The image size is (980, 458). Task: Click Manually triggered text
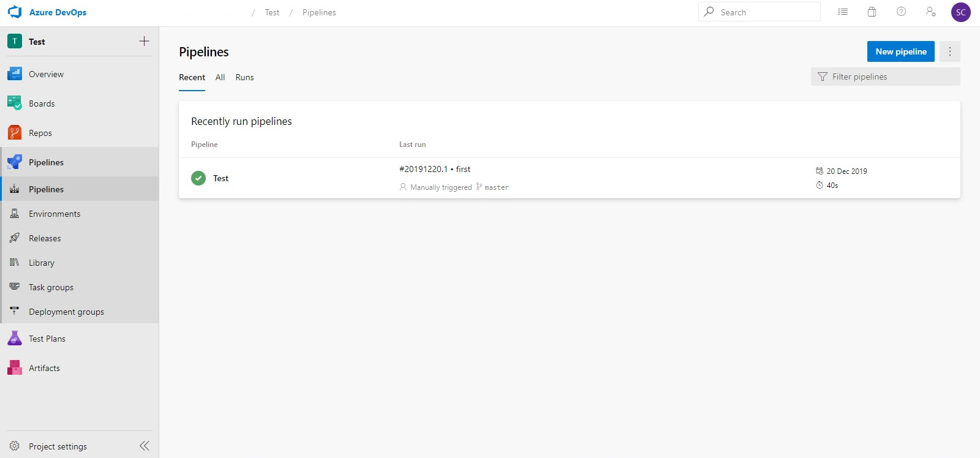click(441, 187)
